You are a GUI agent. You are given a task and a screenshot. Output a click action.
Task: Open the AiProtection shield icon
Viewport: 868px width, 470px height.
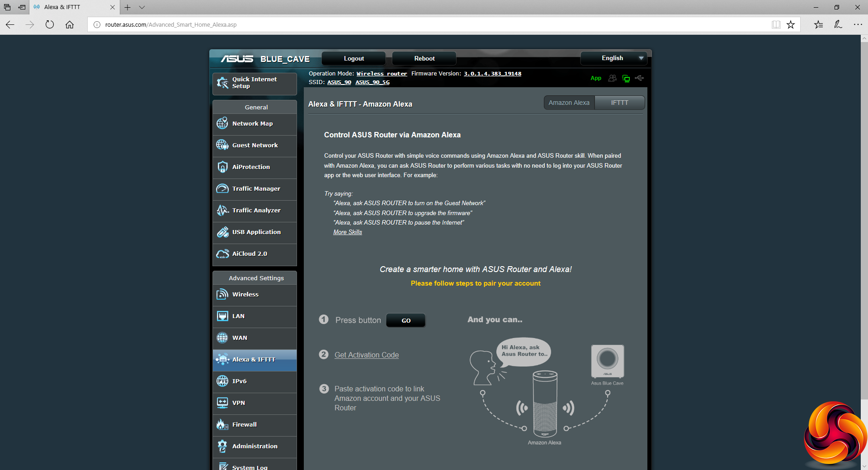pyautogui.click(x=222, y=167)
